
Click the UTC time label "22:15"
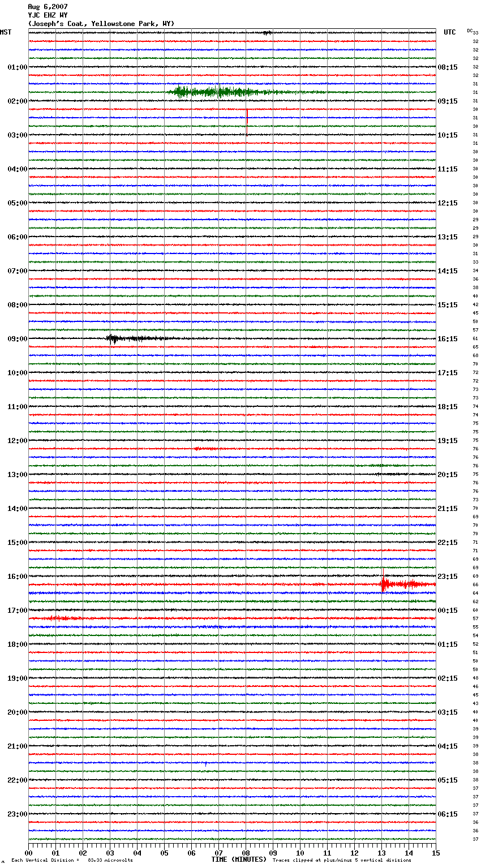[x=448, y=543]
